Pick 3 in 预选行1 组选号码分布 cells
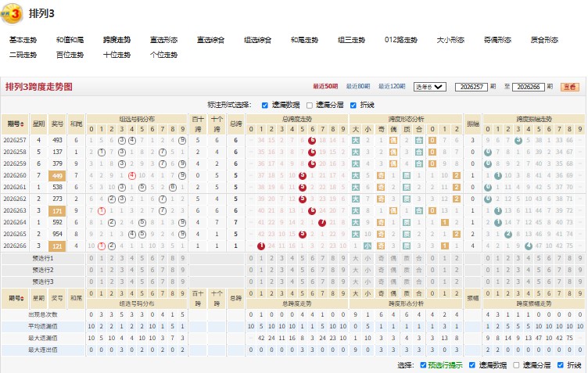This screenshot has height=373, width=588. 122,258
